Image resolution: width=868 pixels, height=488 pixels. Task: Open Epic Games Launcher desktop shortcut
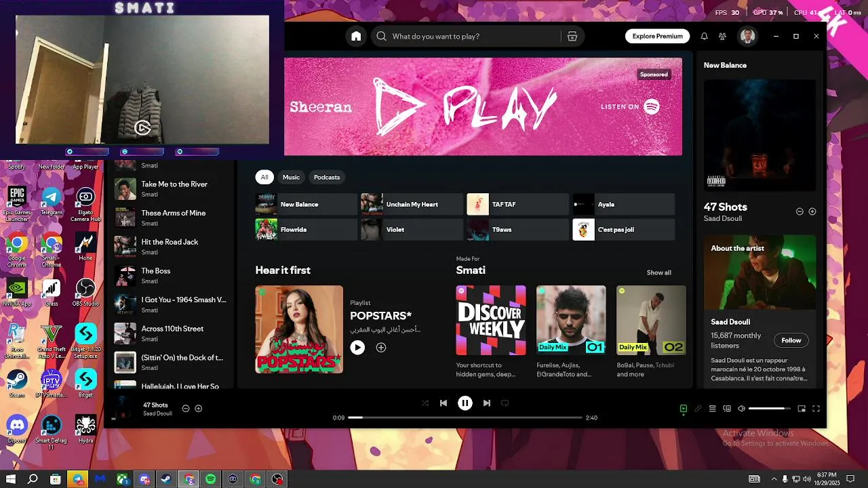[16, 203]
